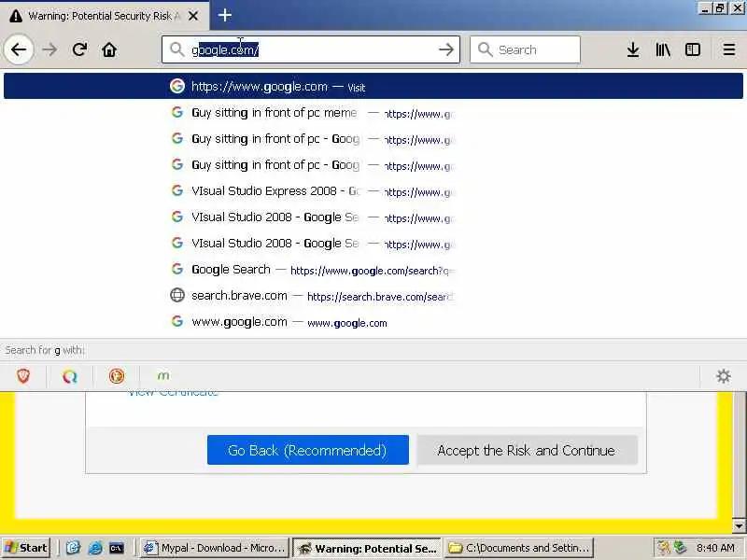The image size is (747, 560).
Task: Search with the Mojeek 'm' engine icon
Action: tap(162, 376)
